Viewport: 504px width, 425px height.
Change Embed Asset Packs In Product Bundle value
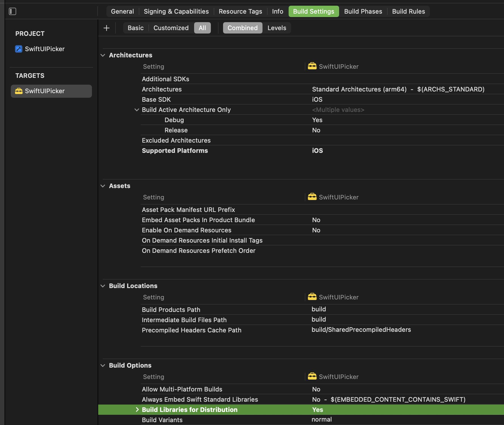316,220
